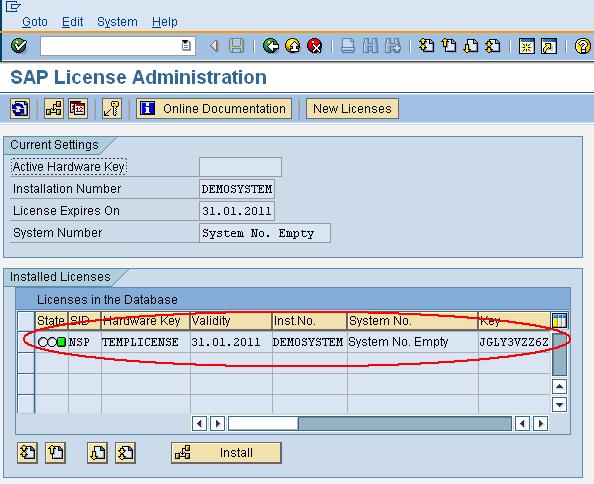The image size is (594, 484).
Task: Open the window menu icon above Goto
Action: (x=13, y=6)
